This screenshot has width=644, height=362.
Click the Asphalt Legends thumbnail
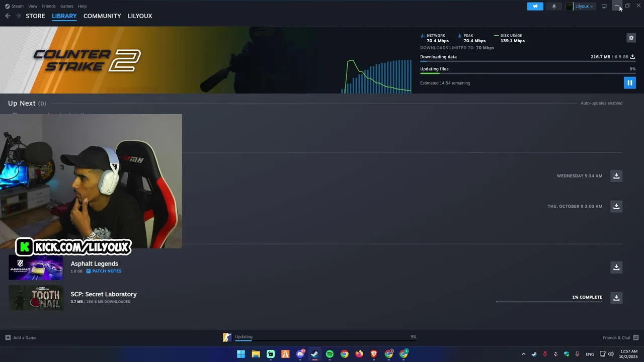click(x=36, y=267)
